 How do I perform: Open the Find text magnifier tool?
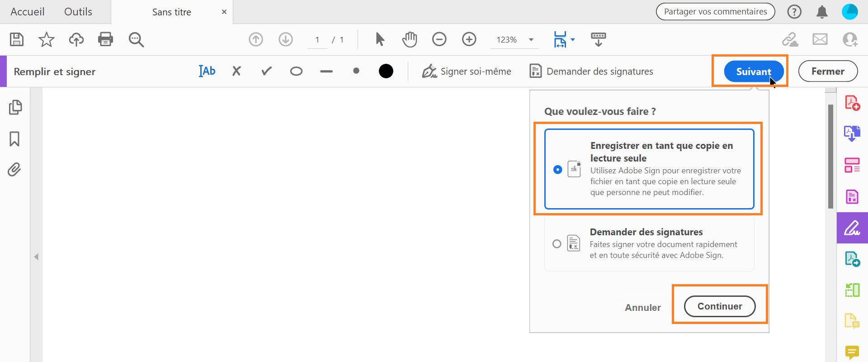(x=136, y=40)
